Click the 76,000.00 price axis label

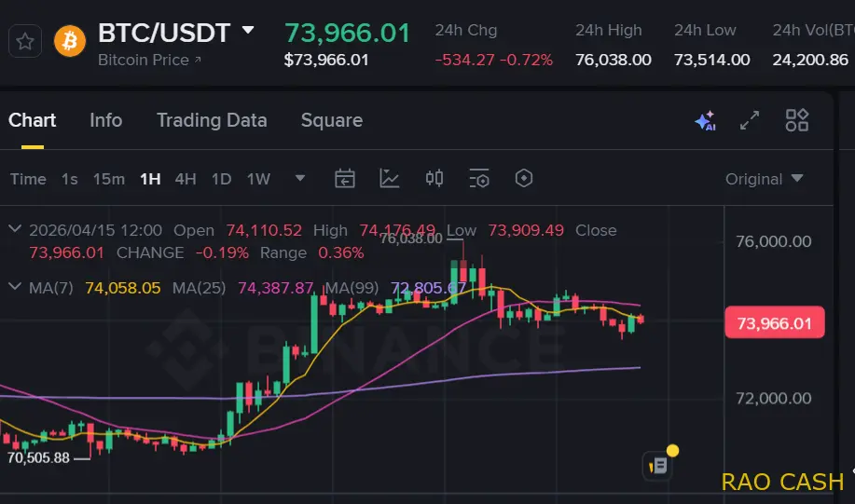pos(773,241)
